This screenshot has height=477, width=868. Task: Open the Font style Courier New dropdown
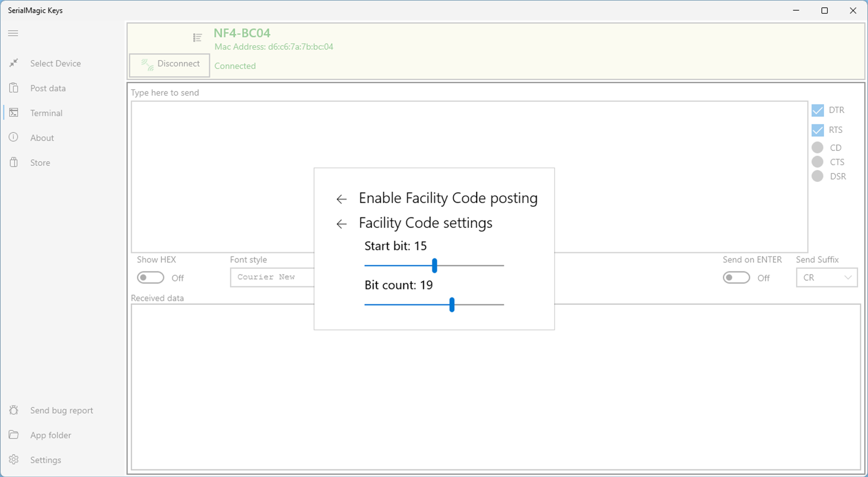(272, 278)
